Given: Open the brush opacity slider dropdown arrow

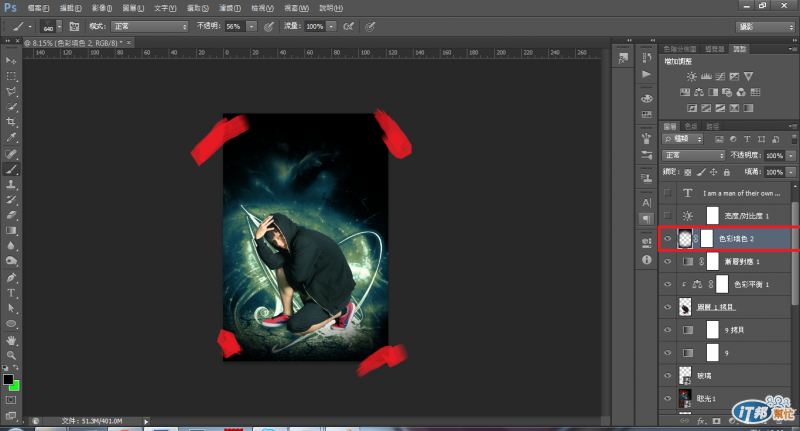Looking at the screenshot, I should 252,27.
